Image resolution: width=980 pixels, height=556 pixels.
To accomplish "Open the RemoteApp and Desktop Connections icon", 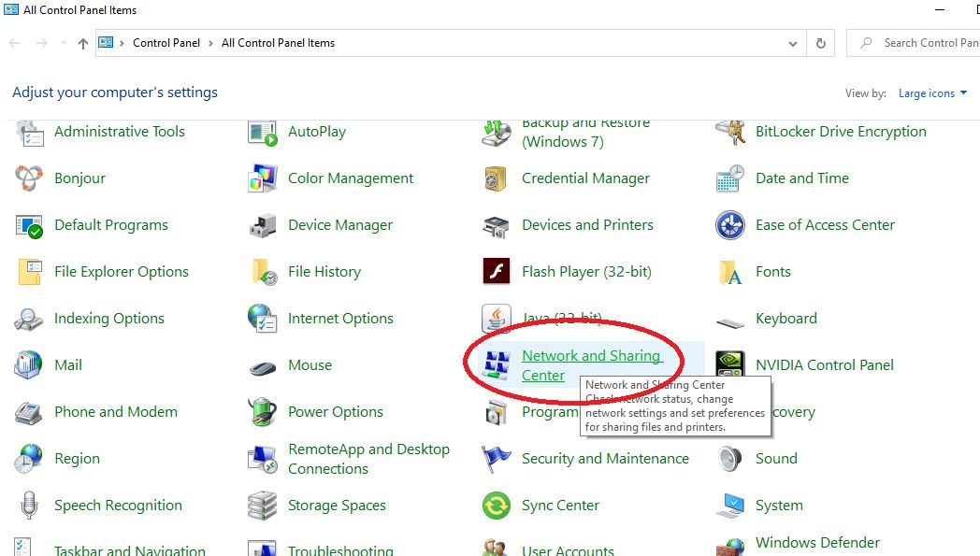I will 263,459.
